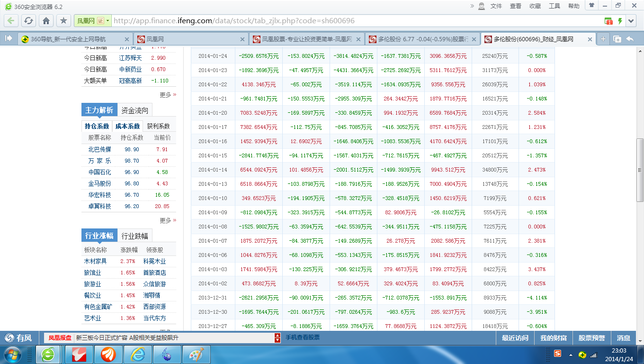Expand hidden toolbar items chevron
This screenshot has width=644, height=364.
[472, 6]
